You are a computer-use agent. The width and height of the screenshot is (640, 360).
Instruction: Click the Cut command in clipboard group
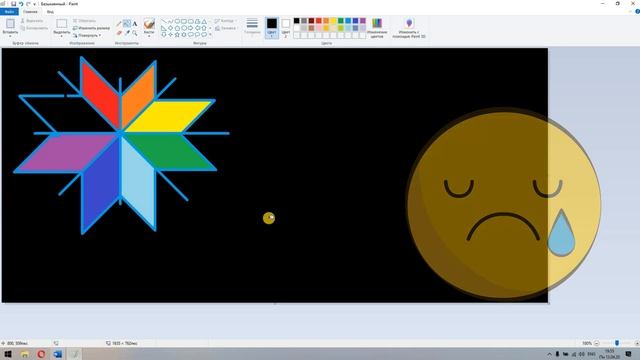tap(32, 20)
